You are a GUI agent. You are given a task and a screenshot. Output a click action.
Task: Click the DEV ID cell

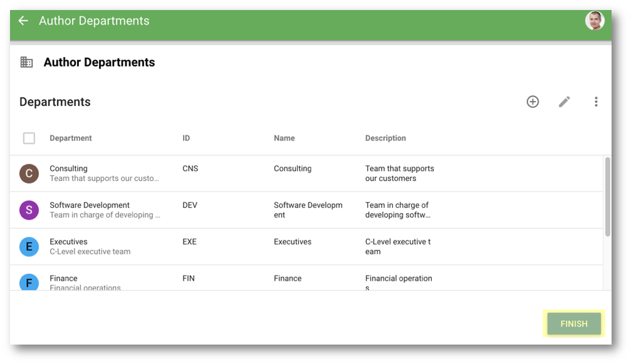pos(189,205)
